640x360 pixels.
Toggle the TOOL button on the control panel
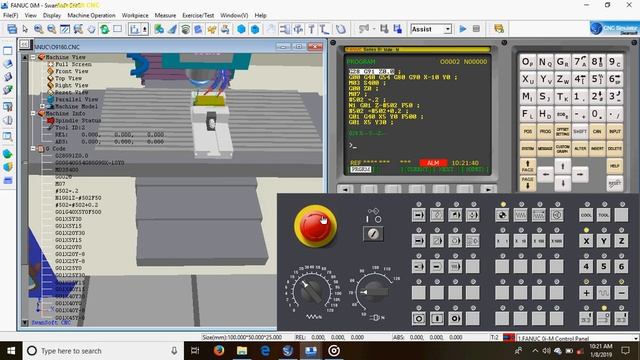click(604, 215)
